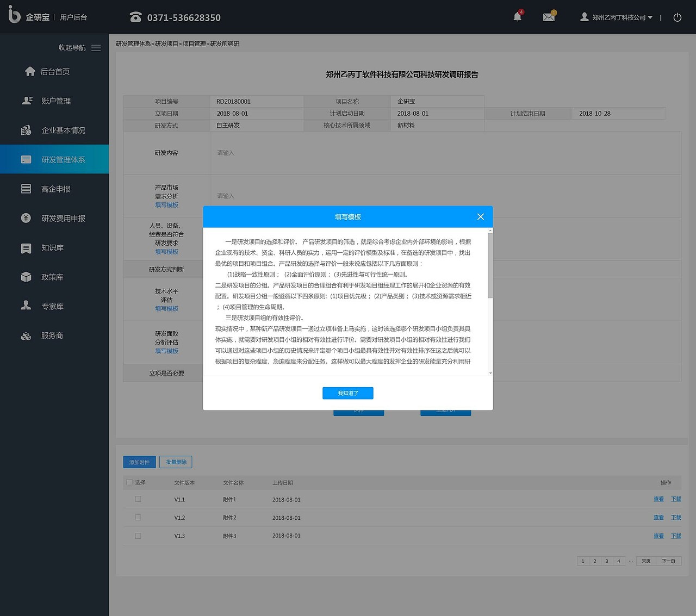The height and width of the screenshot is (616, 696).
Task: Click the 企业基本情况 building icon
Action: [26, 130]
